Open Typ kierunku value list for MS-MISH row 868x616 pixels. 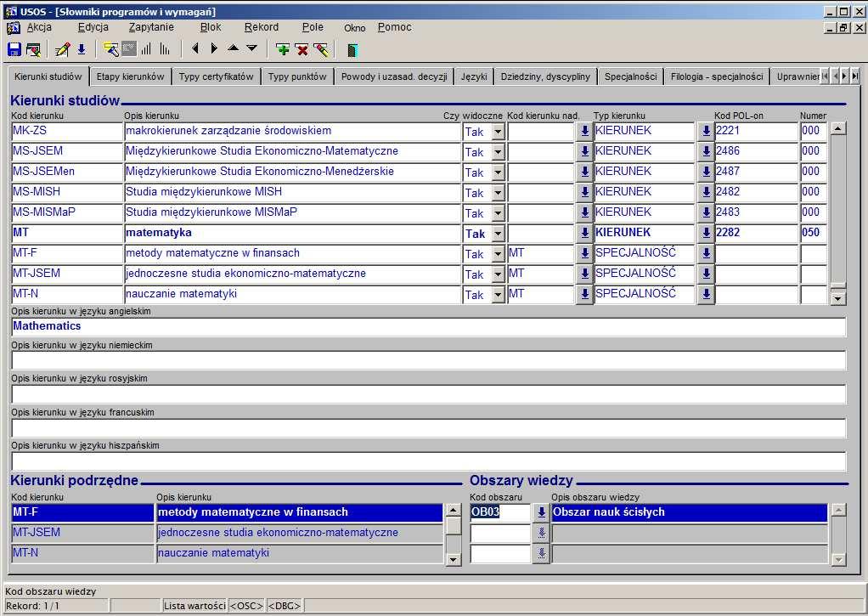[x=706, y=193]
